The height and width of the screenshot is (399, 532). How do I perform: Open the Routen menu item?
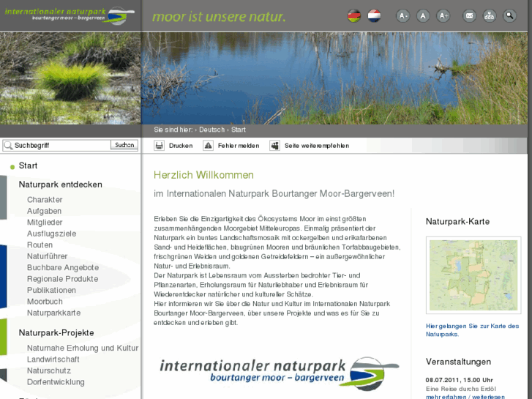click(x=40, y=245)
